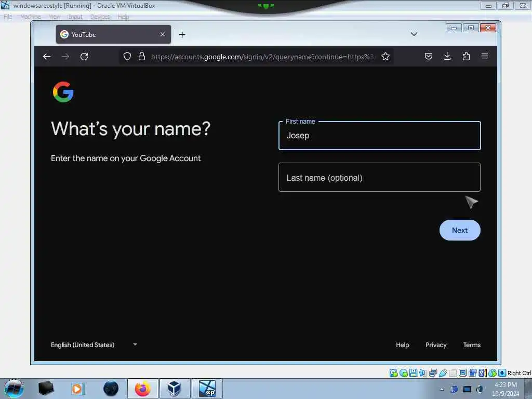Open a new tab with the plus button

[x=182, y=35]
